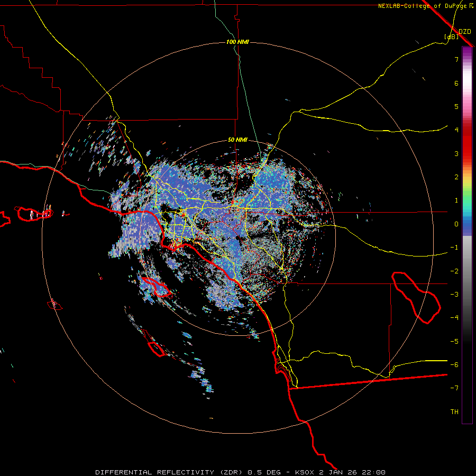This screenshot has width=476, height=476.
Task: Click the Differential Reflectivity caption text
Action: 241,472
